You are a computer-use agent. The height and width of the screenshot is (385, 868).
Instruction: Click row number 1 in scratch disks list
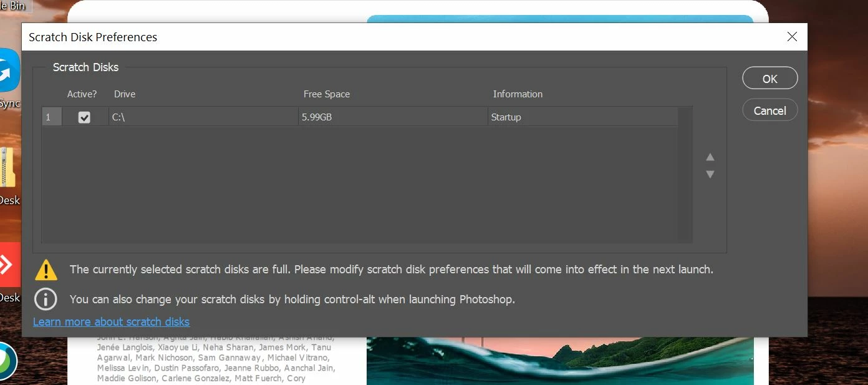click(x=51, y=117)
